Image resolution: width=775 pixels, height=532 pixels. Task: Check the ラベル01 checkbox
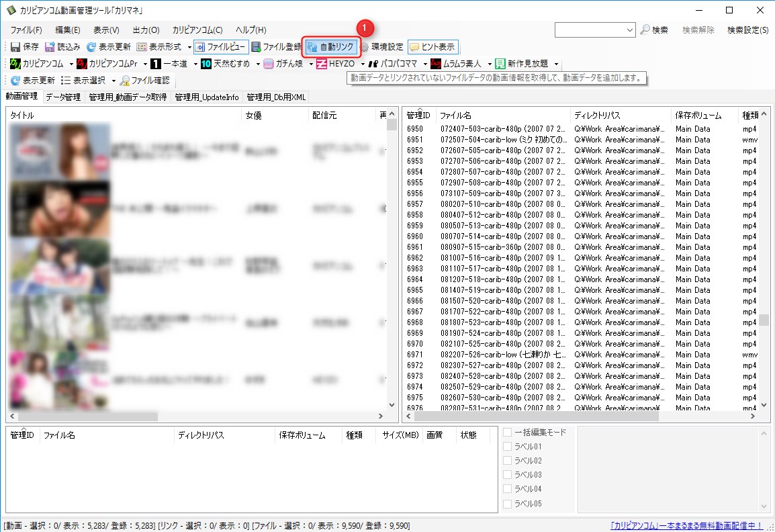point(508,447)
